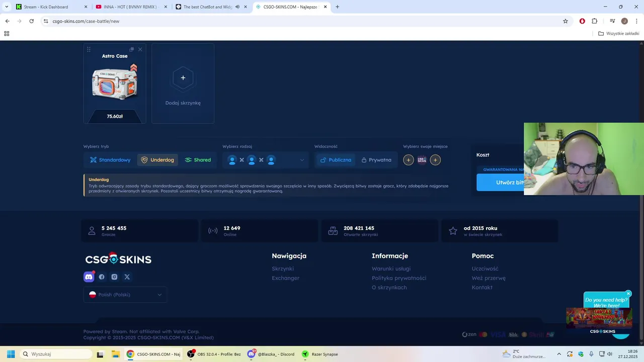Viewport: 644px width, 362px height.
Task: Open the weather widget in taskbar
Action: click(523, 354)
